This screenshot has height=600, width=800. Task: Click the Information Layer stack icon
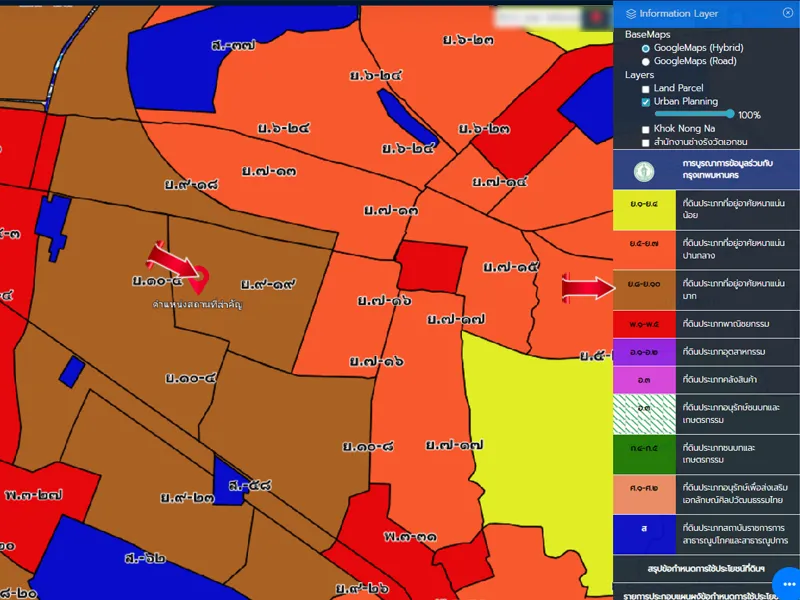point(630,14)
